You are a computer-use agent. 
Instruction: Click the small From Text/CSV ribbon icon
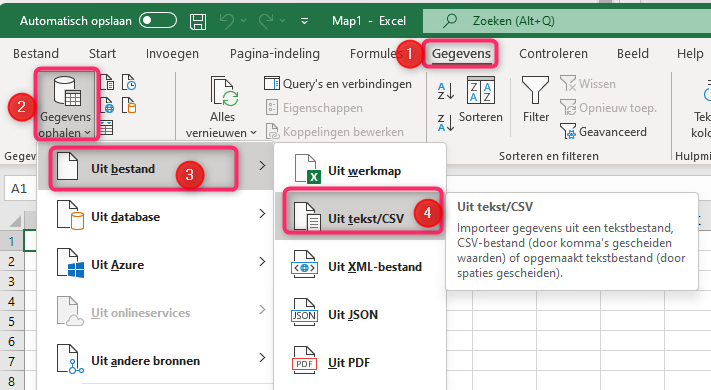(107, 83)
